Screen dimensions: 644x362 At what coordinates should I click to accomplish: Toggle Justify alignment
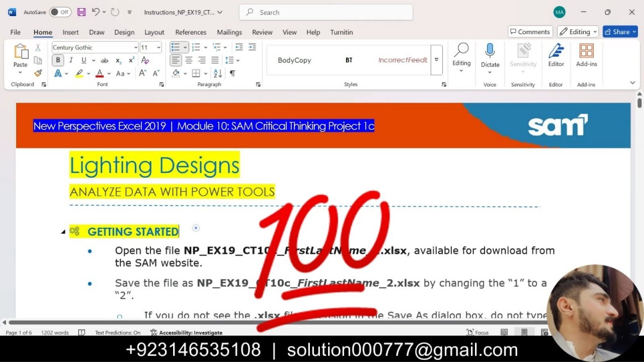pos(215,60)
